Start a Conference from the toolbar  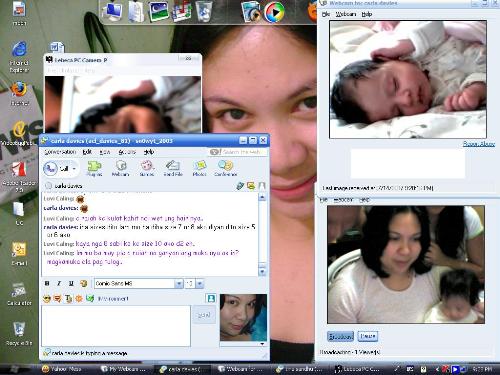(225, 168)
